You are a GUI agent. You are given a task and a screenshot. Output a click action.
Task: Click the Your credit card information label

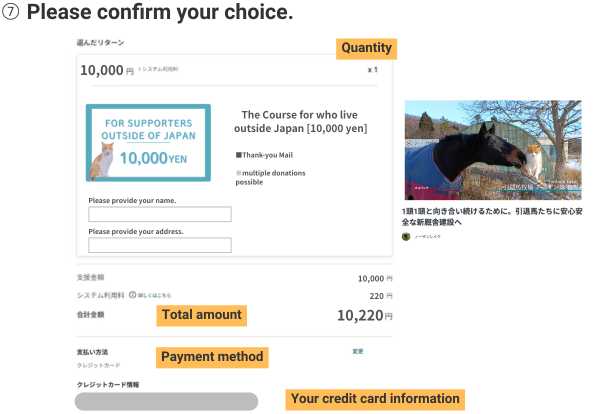tap(375, 399)
